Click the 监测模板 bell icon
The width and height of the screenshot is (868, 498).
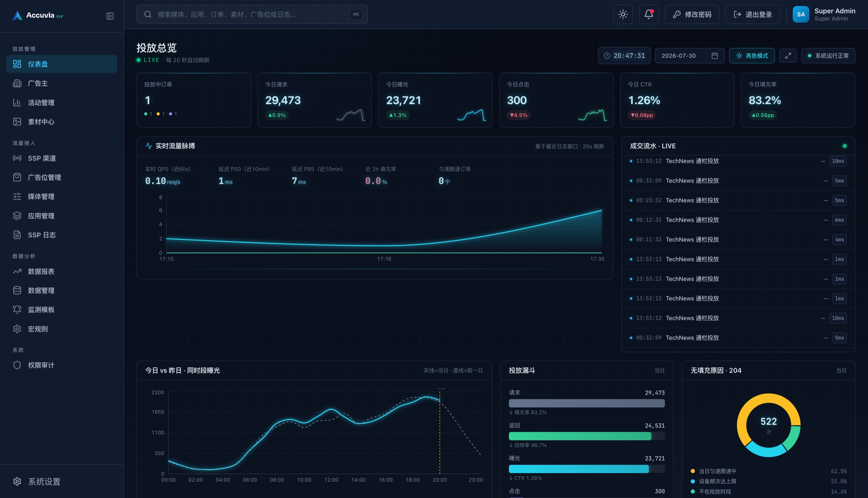(17, 310)
